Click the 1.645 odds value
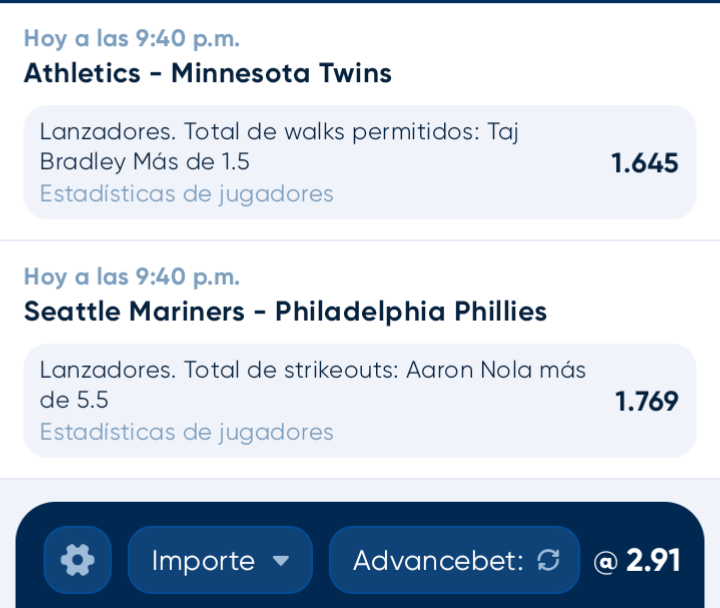 point(645,163)
